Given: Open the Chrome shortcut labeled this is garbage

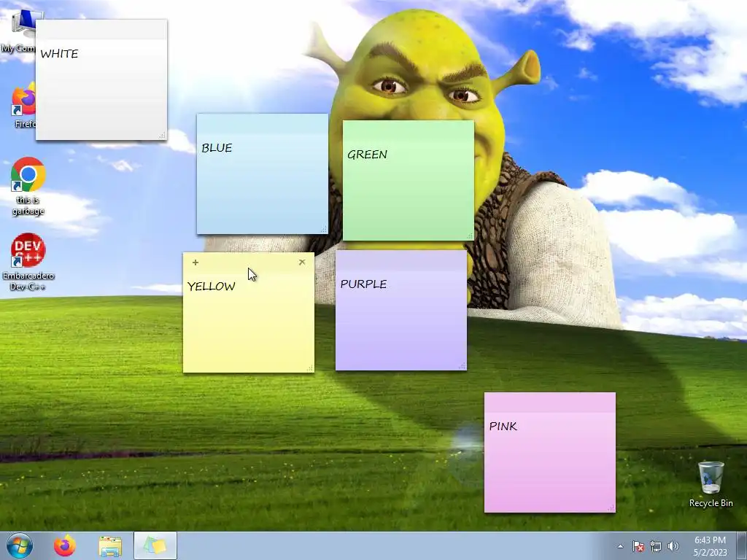Looking at the screenshot, I should coord(28,186).
